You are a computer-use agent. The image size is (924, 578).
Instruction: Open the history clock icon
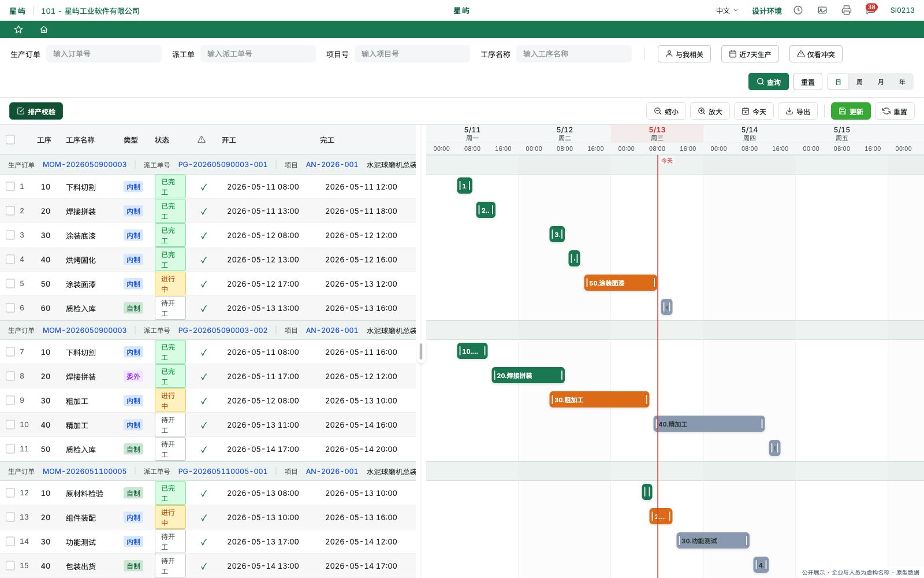(x=798, y=10)
